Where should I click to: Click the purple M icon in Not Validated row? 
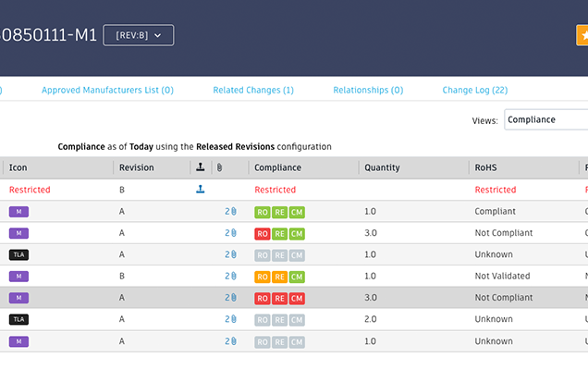[19, 277]
